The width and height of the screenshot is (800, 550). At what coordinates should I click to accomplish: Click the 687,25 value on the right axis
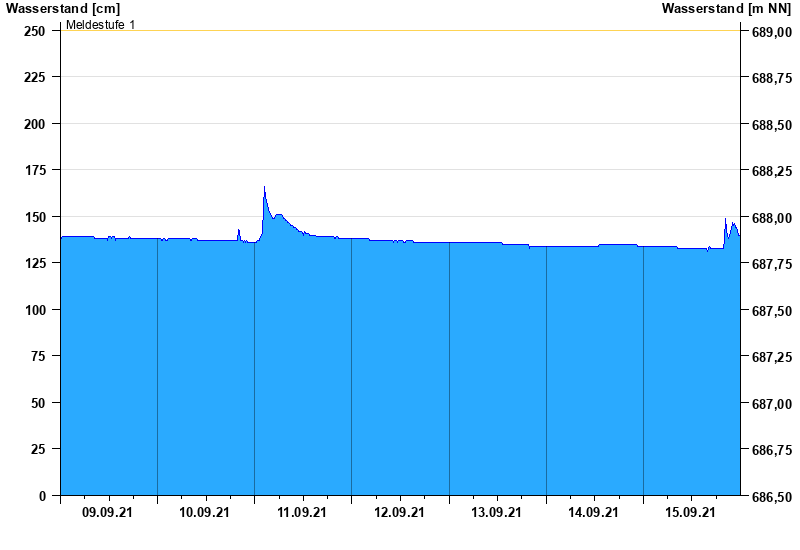click(x=772, y=357)
